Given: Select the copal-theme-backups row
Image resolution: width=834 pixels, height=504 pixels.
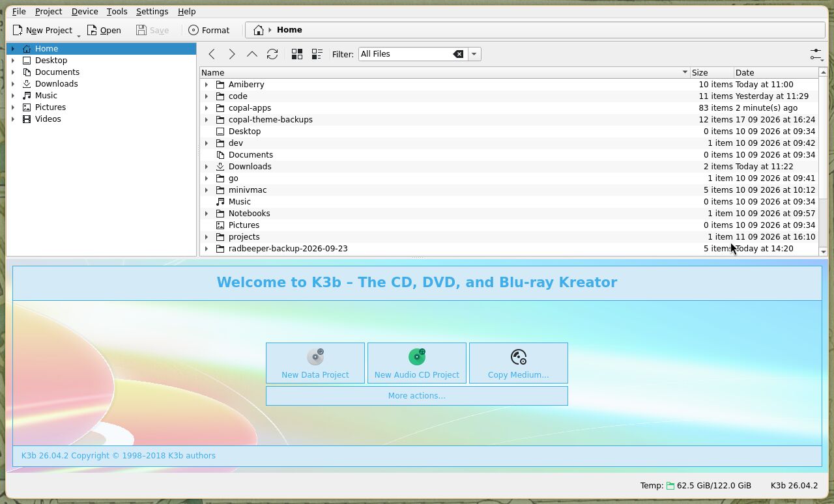Looking at the screenshot, I should [x=509, y=120].
